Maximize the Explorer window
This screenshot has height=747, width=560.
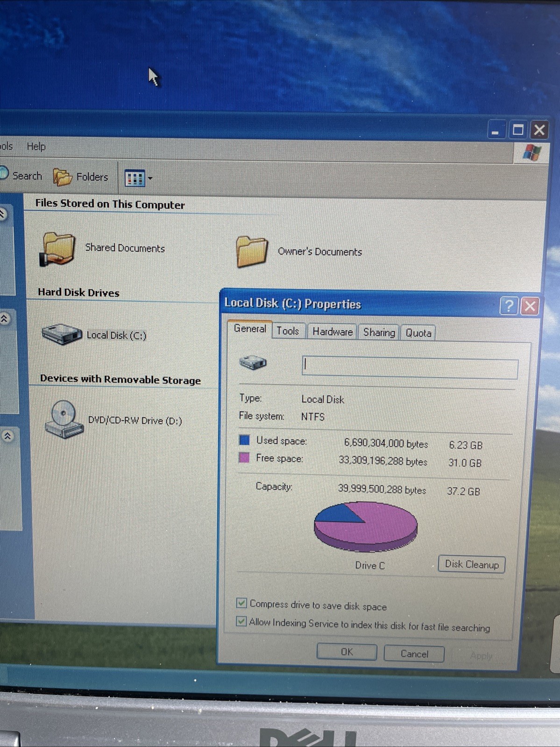coord(517,130)
